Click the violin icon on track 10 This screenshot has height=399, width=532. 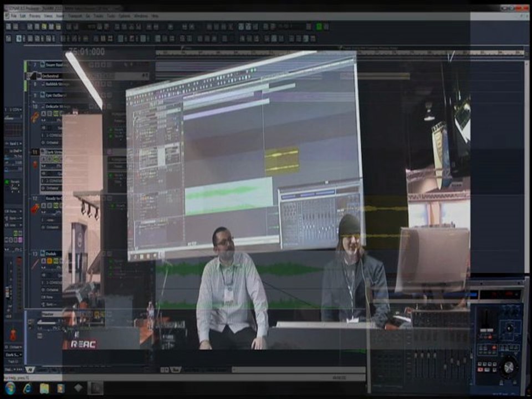click(35, 117)
